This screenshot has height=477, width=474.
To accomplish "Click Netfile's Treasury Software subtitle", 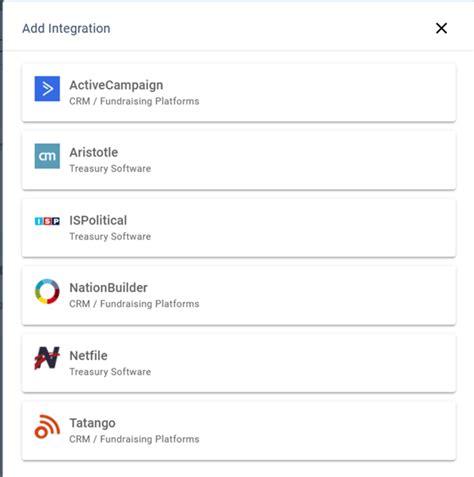I will coord(110,372).
